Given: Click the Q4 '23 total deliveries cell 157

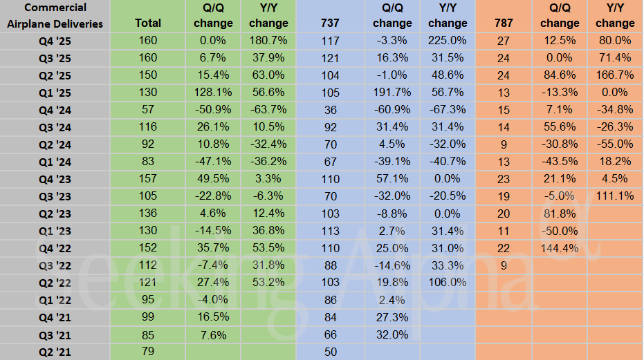Looking at the screenshot, I should 148,179.
